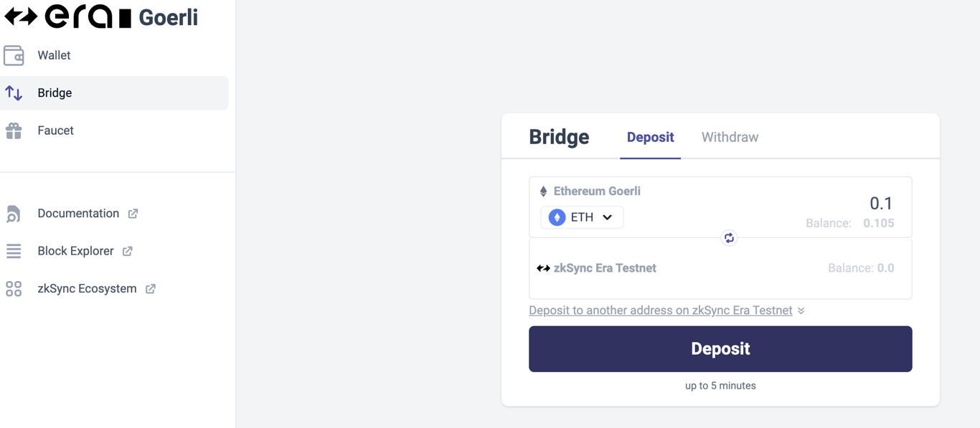Viewport: 980px width, 428px height.
Task: Open the ETH token dropdown
Action: point(582,217)
